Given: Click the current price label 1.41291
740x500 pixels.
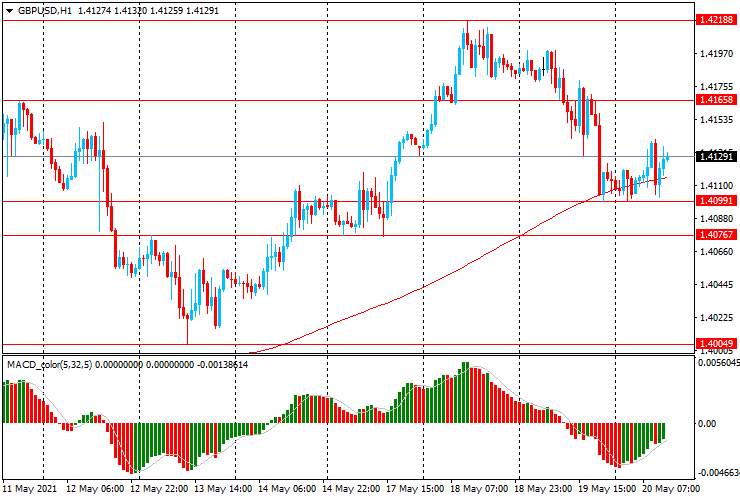Looking at the screenshot, I should pos(716,156).
